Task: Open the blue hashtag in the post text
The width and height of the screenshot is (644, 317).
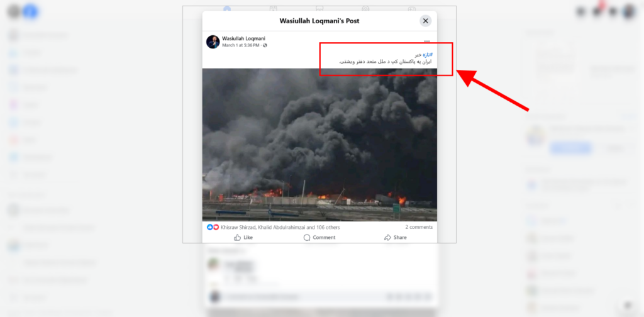Action: (428, 55)
